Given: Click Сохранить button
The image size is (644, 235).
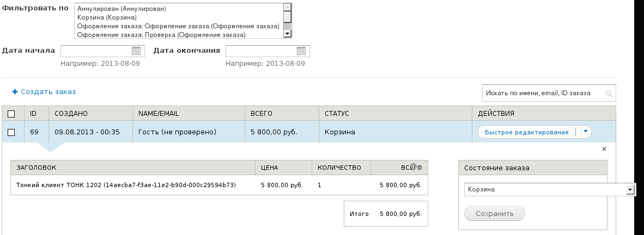Looking at the screenshot, I should (x=495, y=213).
